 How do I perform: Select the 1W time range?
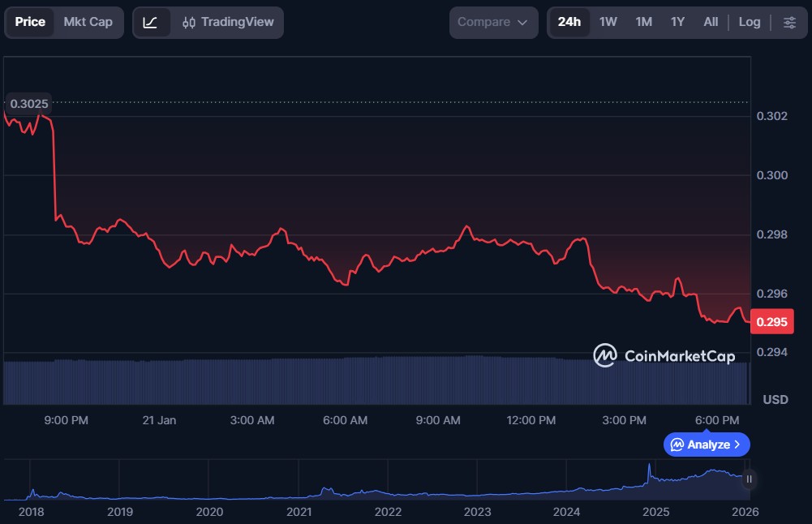(608, 22)
